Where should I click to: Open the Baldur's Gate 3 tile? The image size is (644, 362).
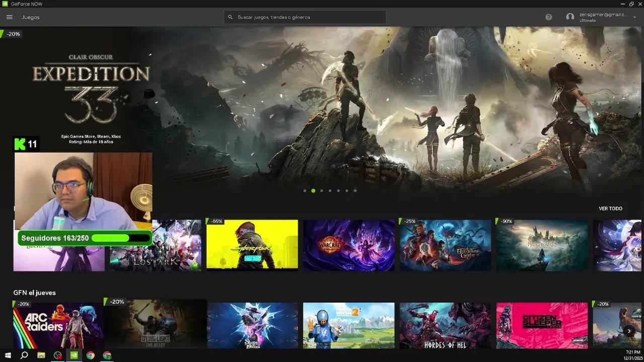[445, 245]
